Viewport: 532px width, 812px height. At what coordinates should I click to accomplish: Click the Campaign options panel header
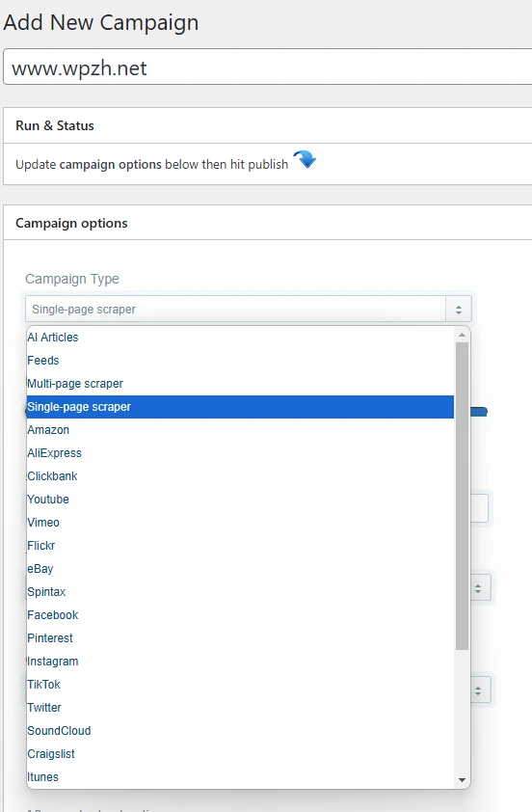point(268,223)
